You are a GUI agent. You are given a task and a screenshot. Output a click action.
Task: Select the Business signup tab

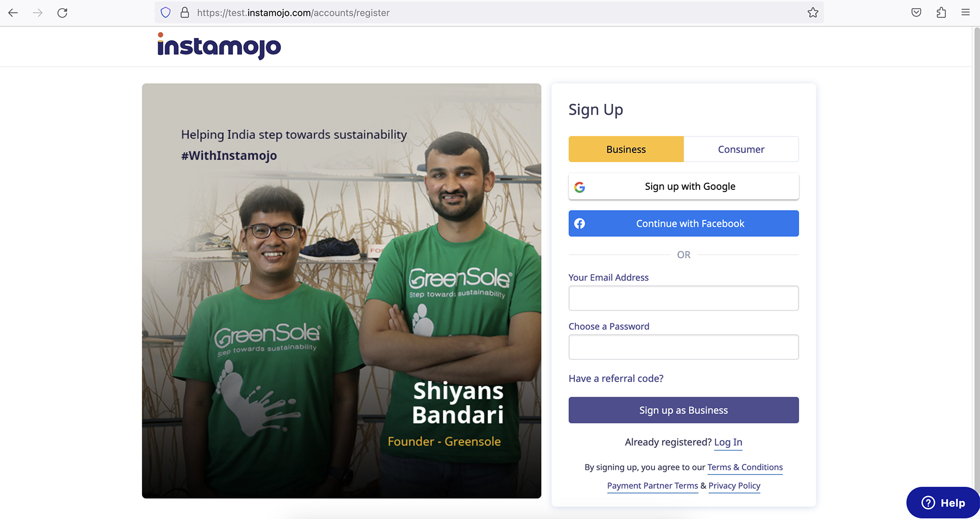[x=626, y=149]
